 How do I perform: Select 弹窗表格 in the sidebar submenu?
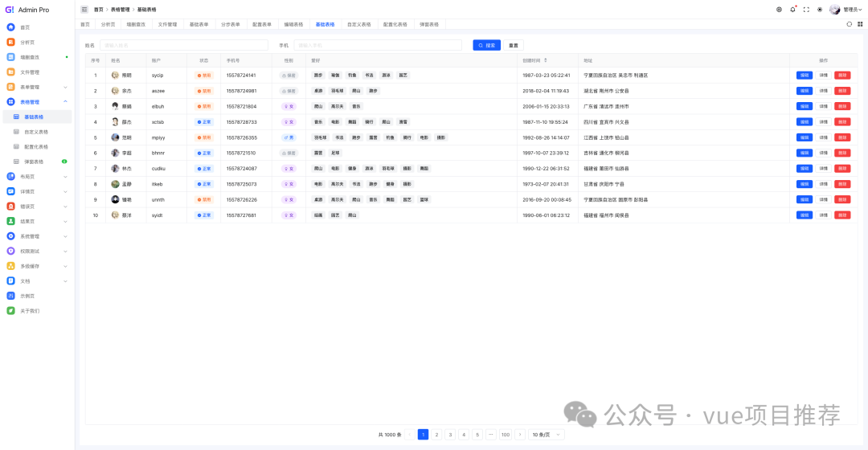coord(34,162)
